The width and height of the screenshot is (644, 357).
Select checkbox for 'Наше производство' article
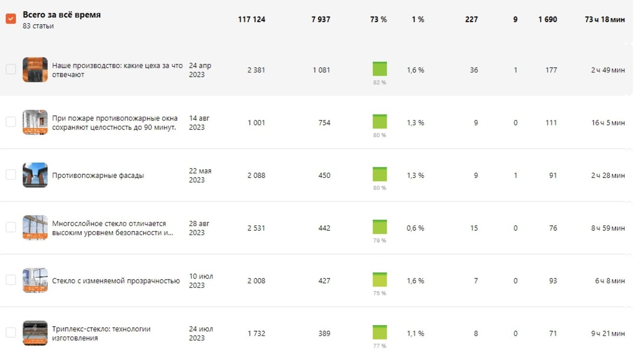[x=11, y=69]
